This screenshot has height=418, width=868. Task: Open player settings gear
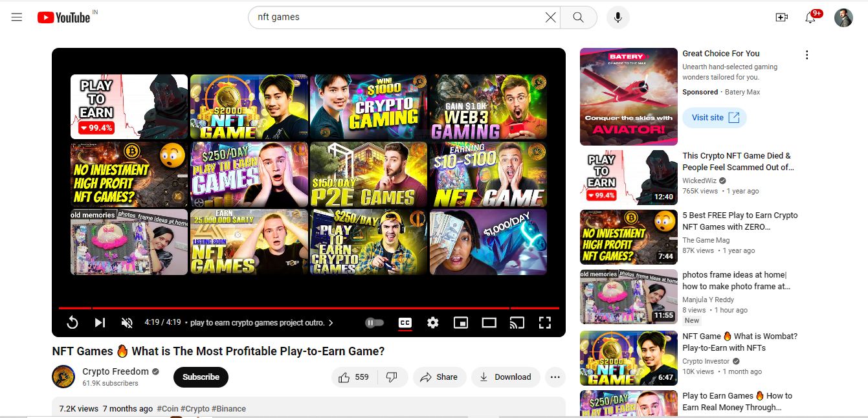point(433,322)
